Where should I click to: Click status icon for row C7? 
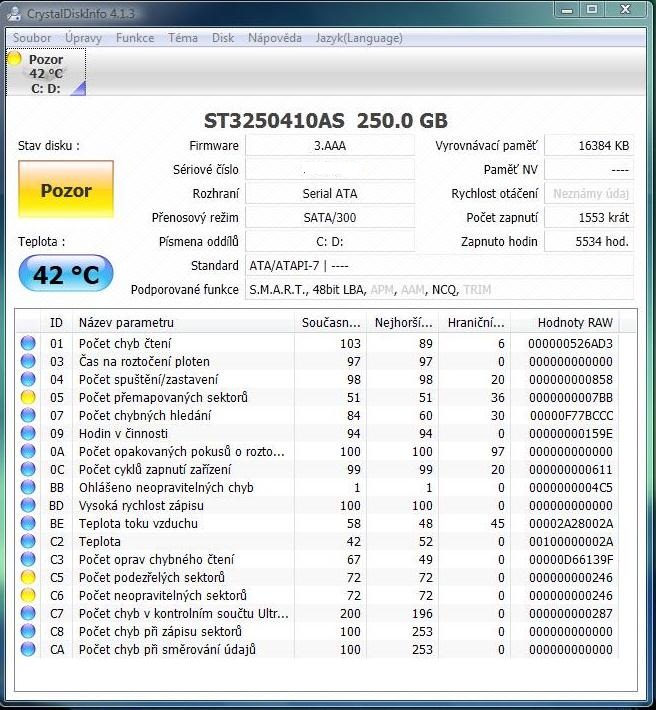(28, 613)
